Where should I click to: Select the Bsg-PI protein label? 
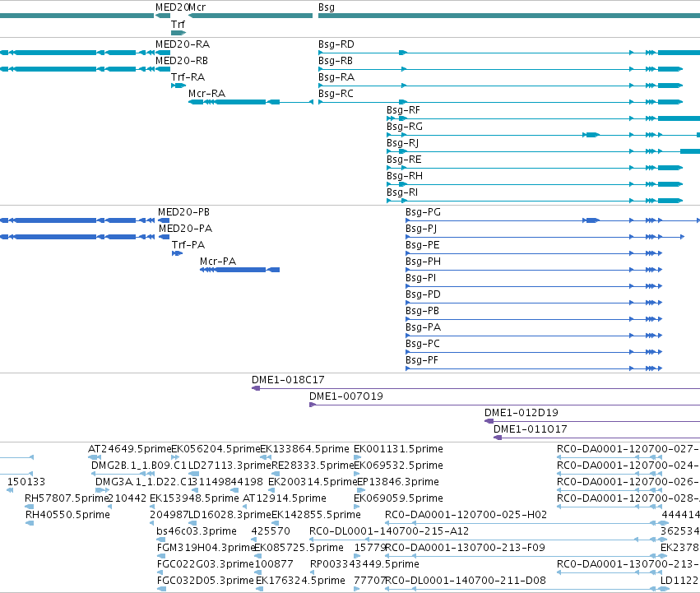[420, 279]
